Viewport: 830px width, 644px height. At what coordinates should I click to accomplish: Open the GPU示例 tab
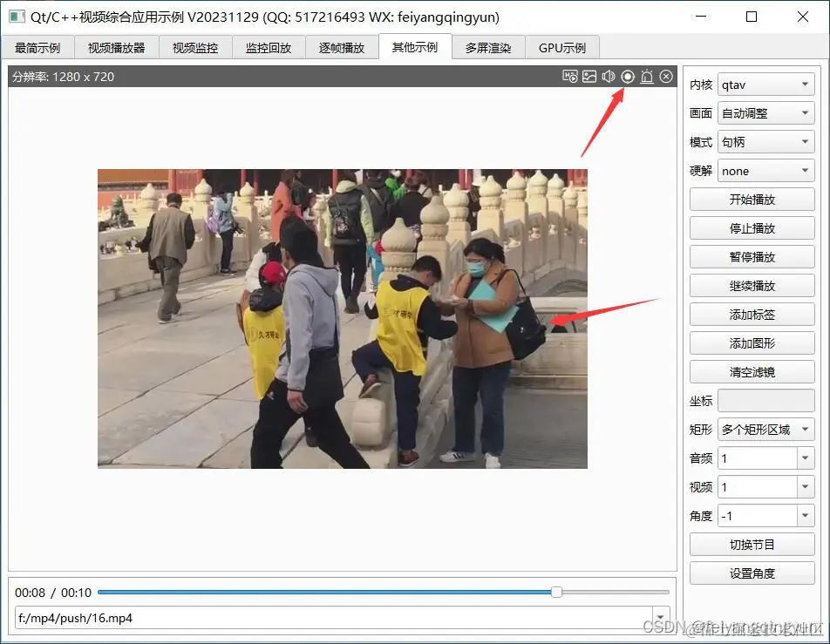click(562, 48)
